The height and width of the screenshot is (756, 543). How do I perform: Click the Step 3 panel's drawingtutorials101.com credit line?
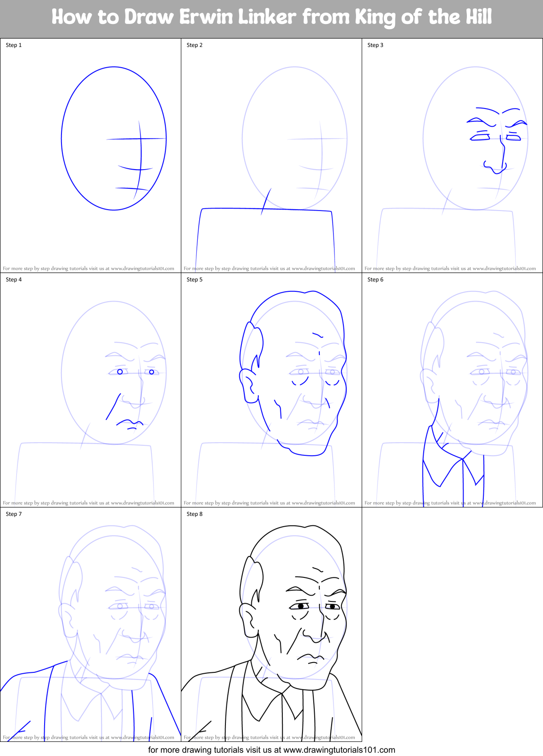pos(450,269)
